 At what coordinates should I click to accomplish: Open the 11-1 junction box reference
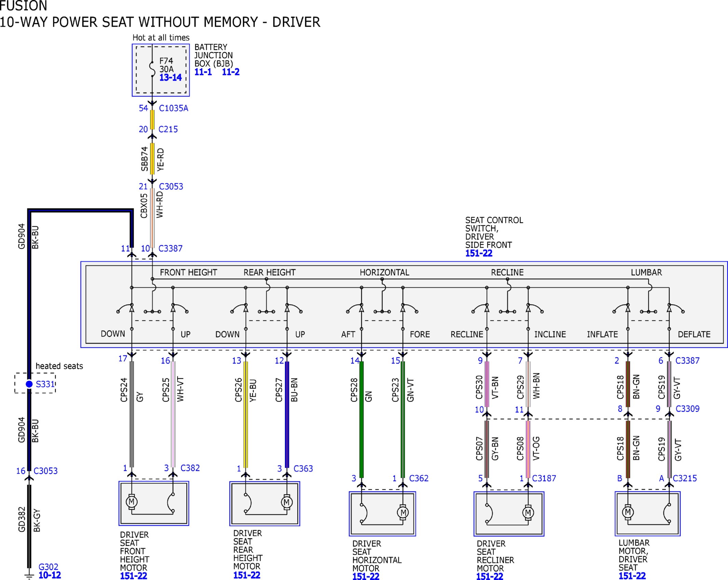tap(203, 72)
